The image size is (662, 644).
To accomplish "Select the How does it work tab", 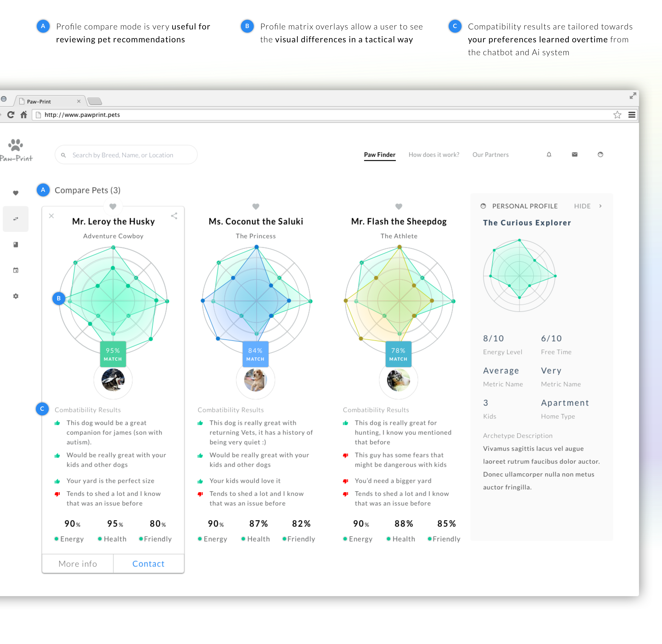I will click(433, 154).
